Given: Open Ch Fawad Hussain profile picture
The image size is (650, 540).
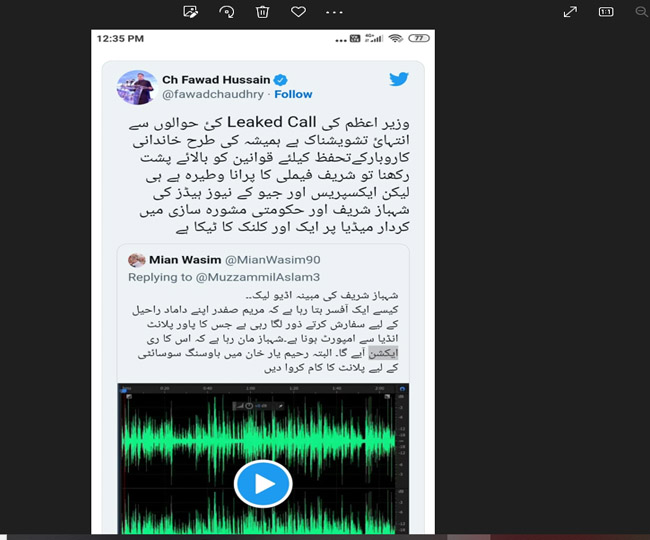Looking at the screenshot, I should pos(137,87).
